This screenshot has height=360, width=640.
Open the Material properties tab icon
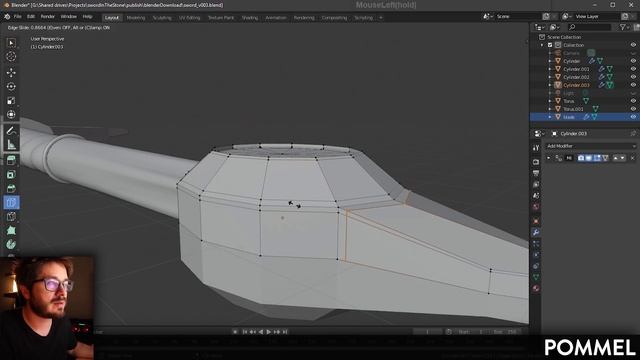pos(536,288)
